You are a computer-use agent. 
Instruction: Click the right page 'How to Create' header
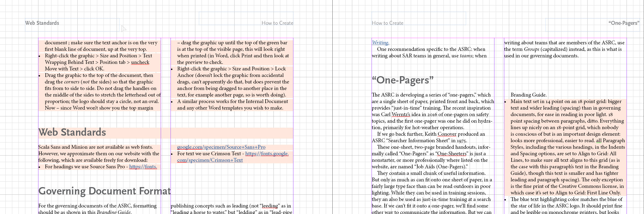[x=388, y=23]
